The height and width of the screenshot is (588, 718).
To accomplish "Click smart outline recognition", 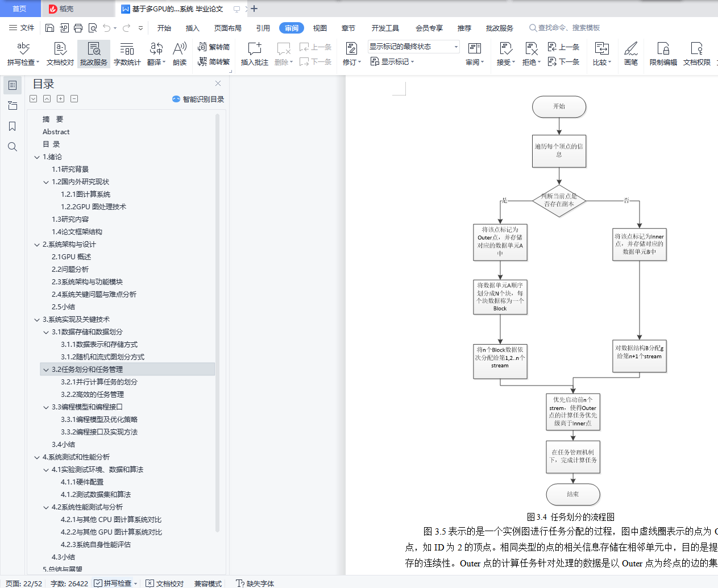I will point(198,99).
